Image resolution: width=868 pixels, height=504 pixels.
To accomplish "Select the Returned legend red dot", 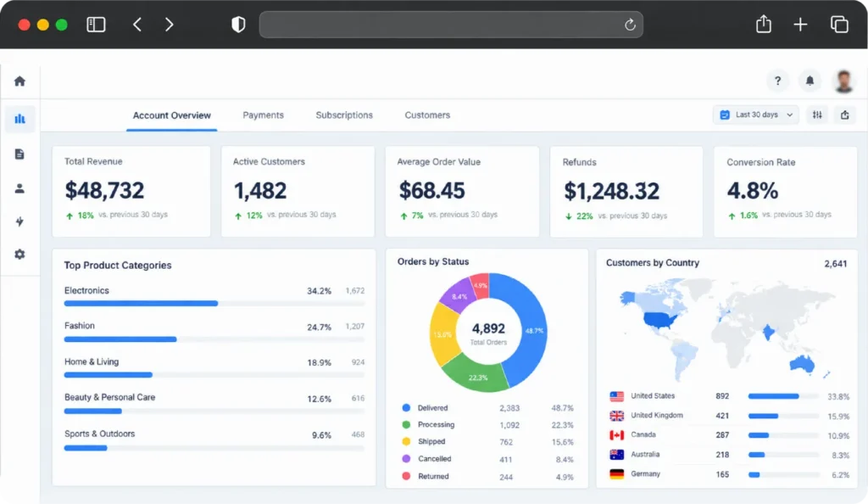I will click(x=406, y=476).
